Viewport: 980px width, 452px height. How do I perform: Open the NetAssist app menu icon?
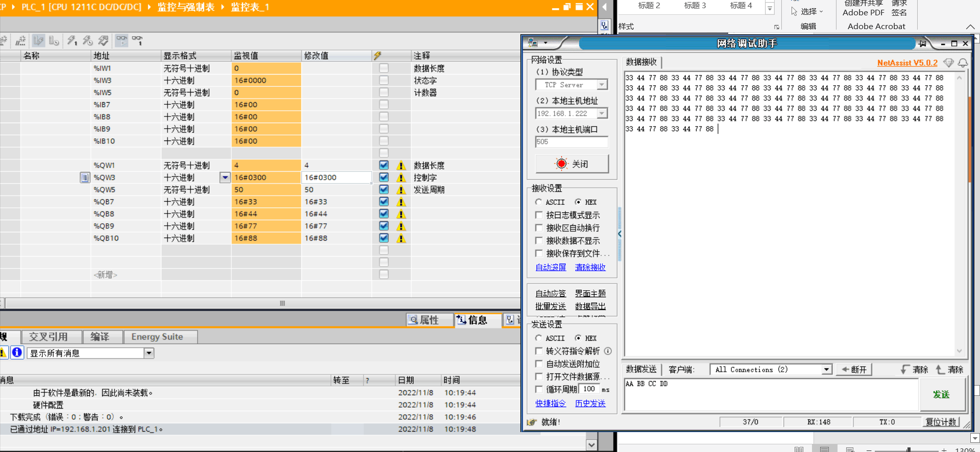533,43
